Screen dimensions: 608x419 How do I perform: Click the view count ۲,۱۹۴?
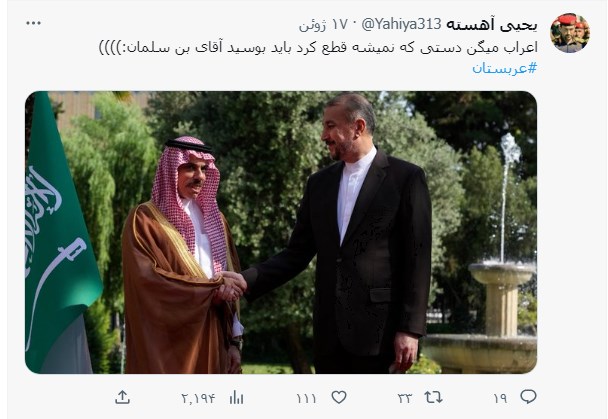coord(198,398)
